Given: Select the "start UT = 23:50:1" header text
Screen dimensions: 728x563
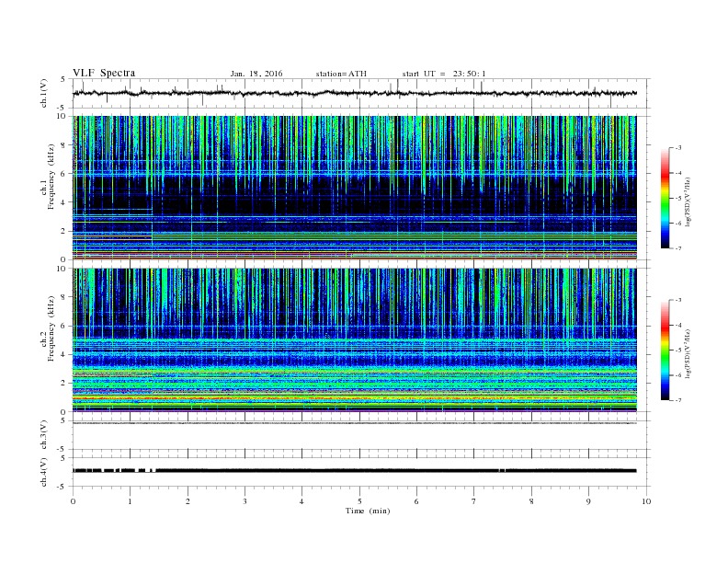Looking at the screenshot, I should pyautogui.click(x=444, y=74).
